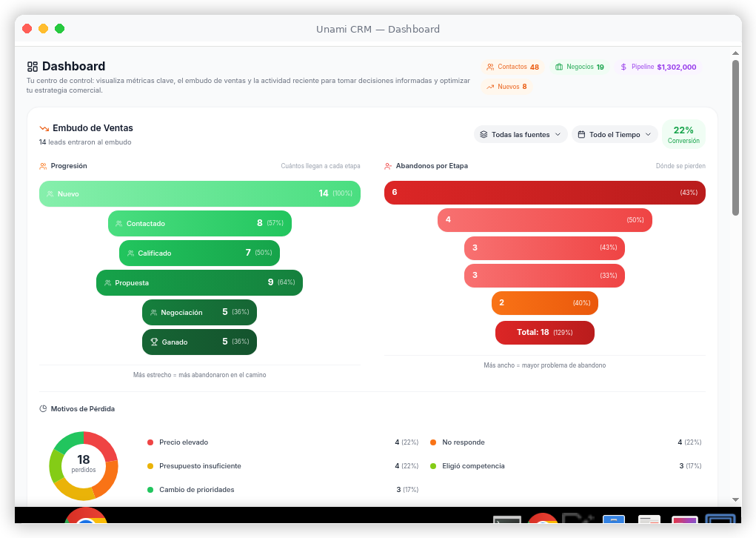Image resolution: width=756 pixels, height=538 pixels.
Task: Click the Total: 18 abandonment badge
Action: point(544,333)
